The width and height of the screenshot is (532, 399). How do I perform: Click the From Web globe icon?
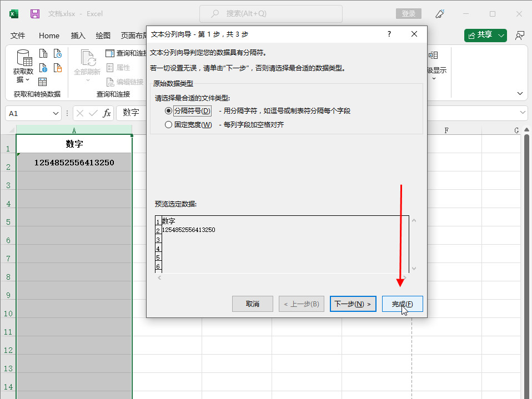(43, 68)
